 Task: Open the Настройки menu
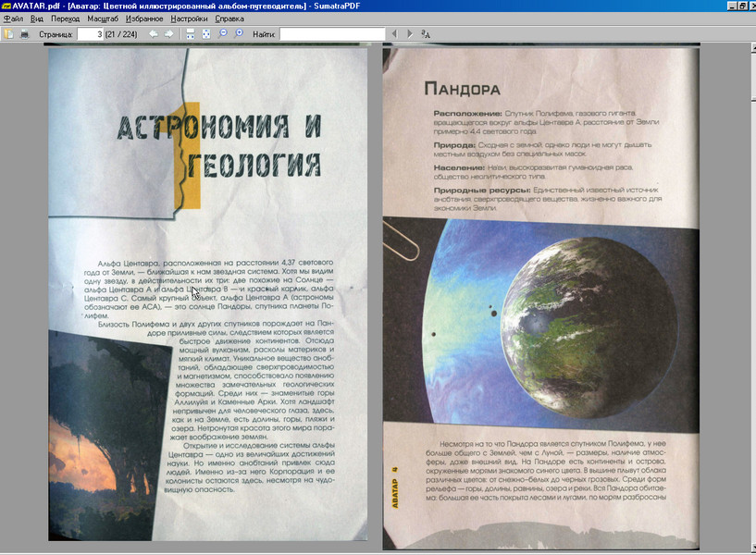pyautogui.click(x=185, y=17)
